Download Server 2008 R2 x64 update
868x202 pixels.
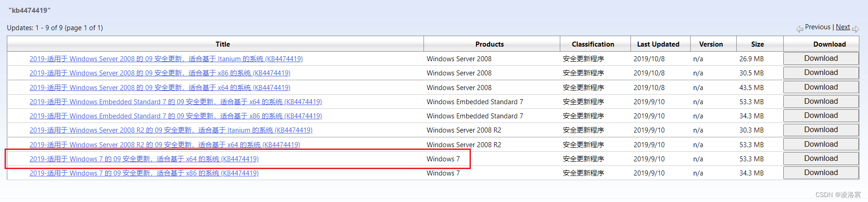[x=821, y=144]
